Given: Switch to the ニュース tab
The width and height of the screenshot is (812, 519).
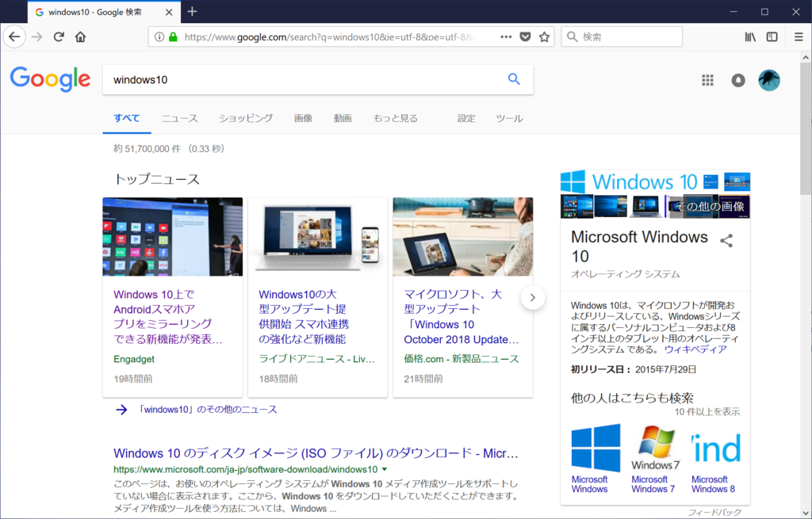Looking at the screenshot, I should coord(180,118).
